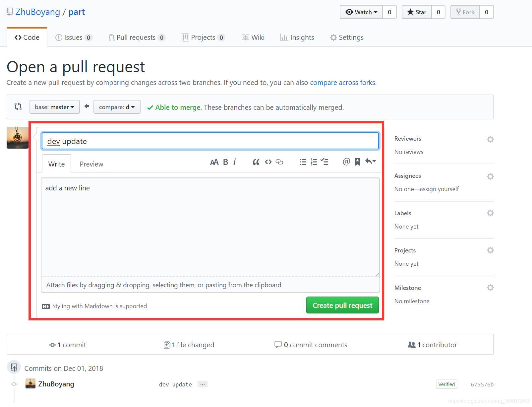Click the forks count 0
This screenshot has height=407, width=532.
click(x=486, y=12)
